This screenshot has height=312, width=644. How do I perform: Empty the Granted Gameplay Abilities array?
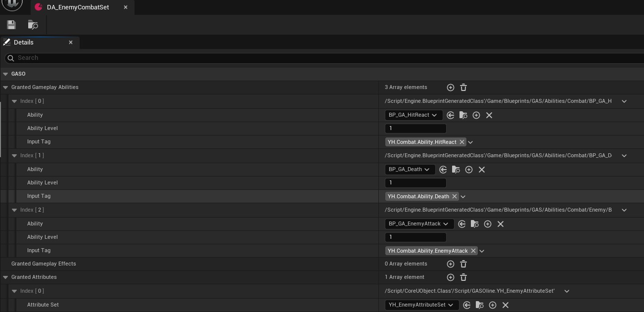click(463, 88)
